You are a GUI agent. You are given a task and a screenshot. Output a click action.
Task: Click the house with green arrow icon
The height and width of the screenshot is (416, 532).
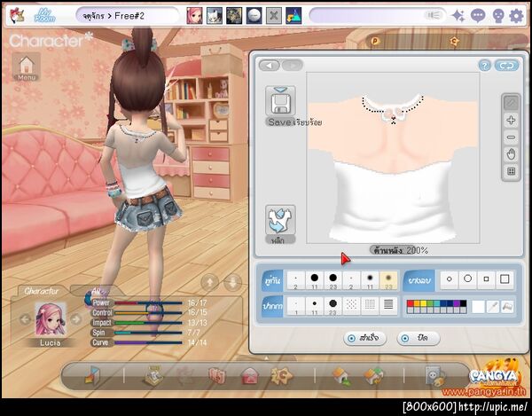(x=341, y=376)
